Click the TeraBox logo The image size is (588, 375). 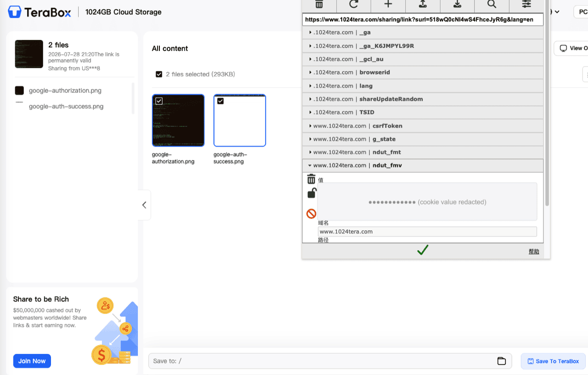pos(40,12)
